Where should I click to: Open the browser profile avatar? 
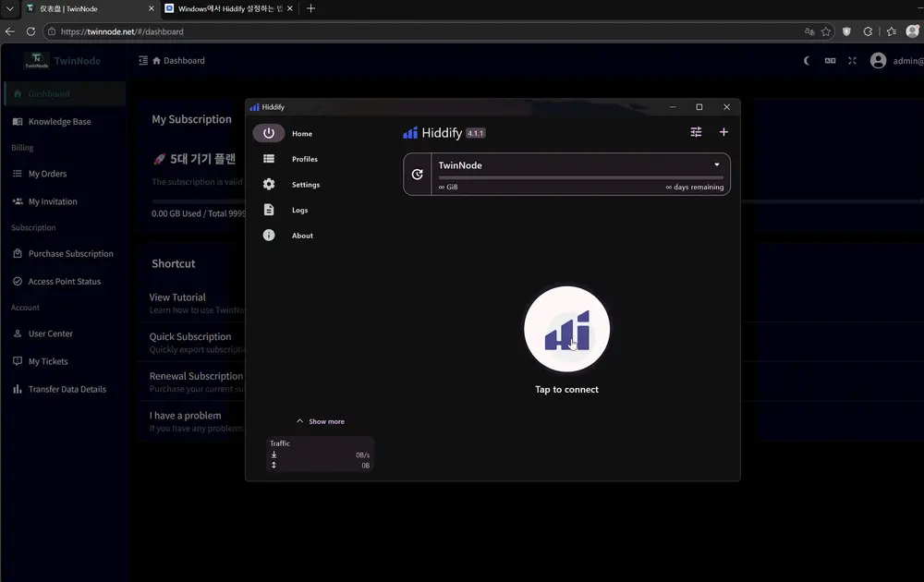click(913, 31)
